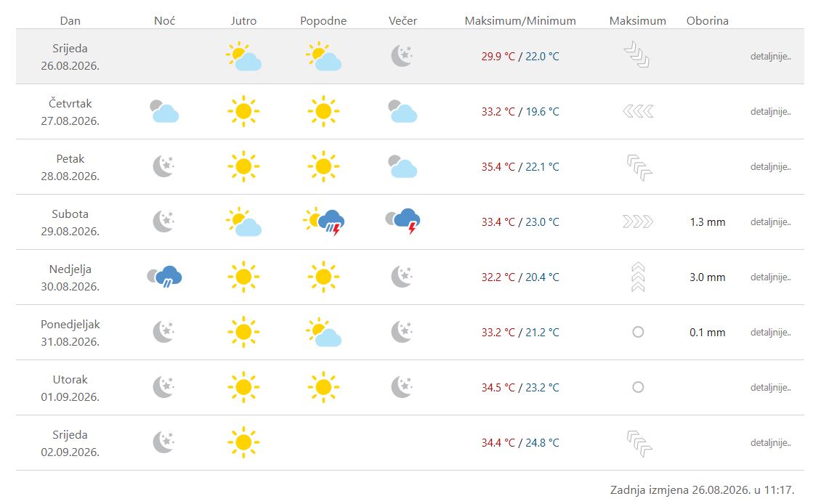Click the right-pointing wind arrows for Subota

point(638,221)
